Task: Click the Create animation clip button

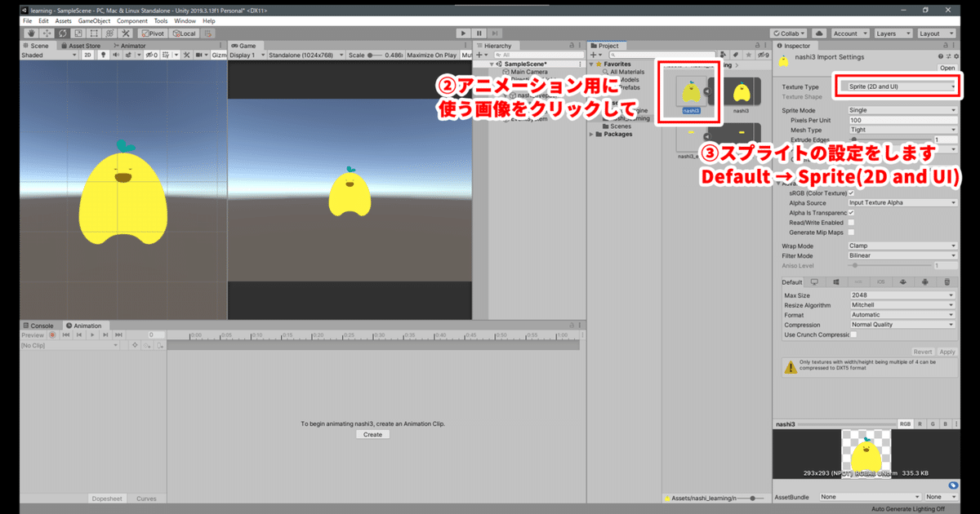Action: (372, 434)
